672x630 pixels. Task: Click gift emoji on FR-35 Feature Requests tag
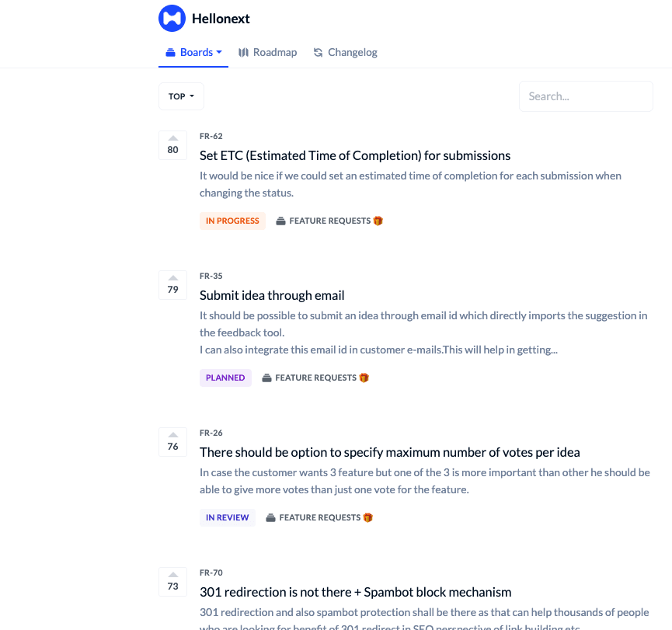(x=364, y=378)
